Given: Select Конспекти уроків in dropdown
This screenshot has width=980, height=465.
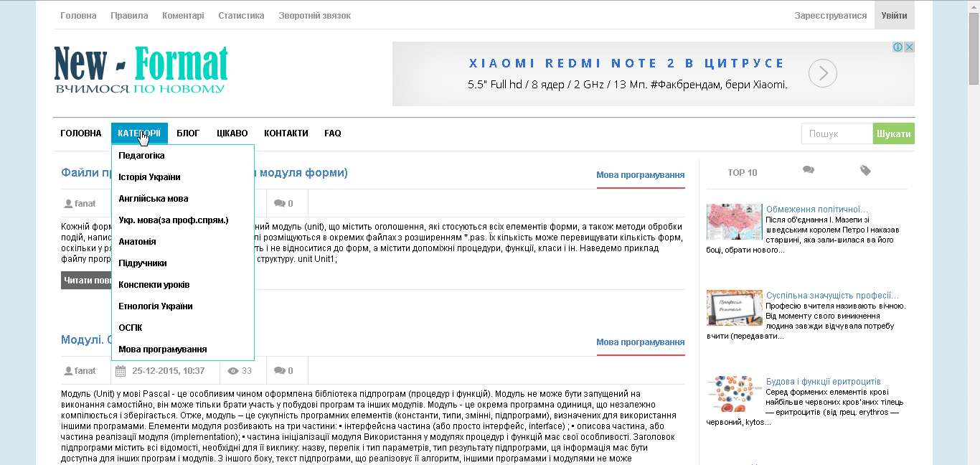Looking at the screenshot, I should (154, 285).
